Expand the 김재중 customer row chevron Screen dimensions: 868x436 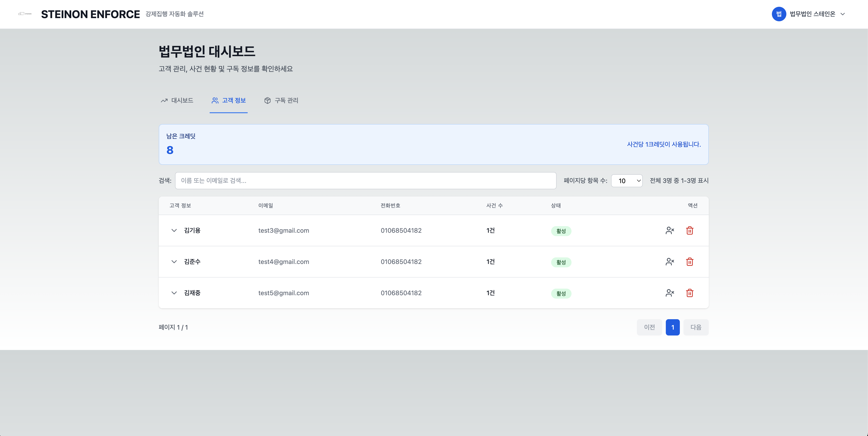pyautogui.click(x=174, y=293)
